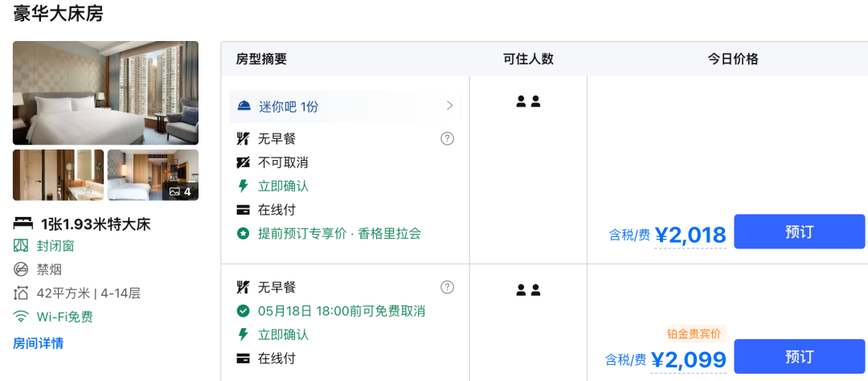
Task: Click the Wi-Fi免费 icon
Action: coord(21,317)
